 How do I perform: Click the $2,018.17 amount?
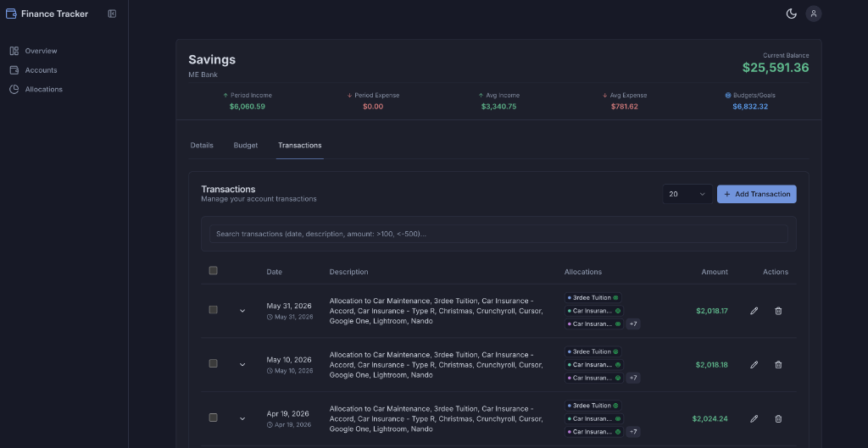click(712, 311)
